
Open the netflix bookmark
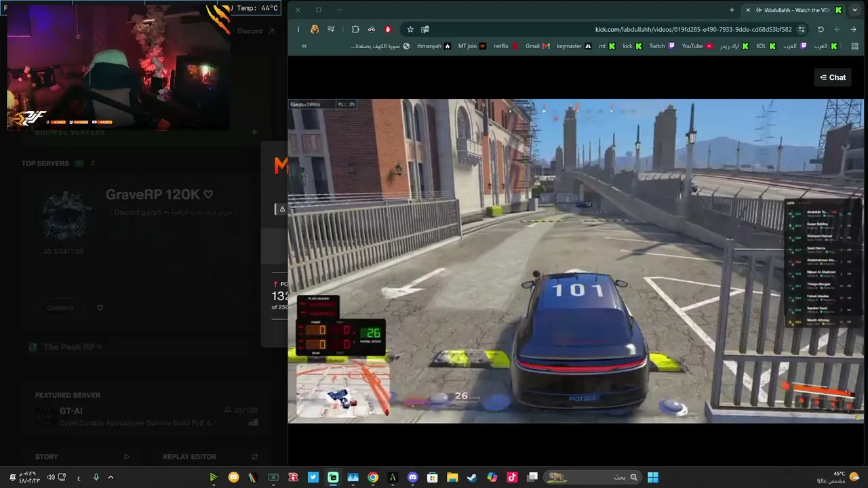(x=505, y=46)
